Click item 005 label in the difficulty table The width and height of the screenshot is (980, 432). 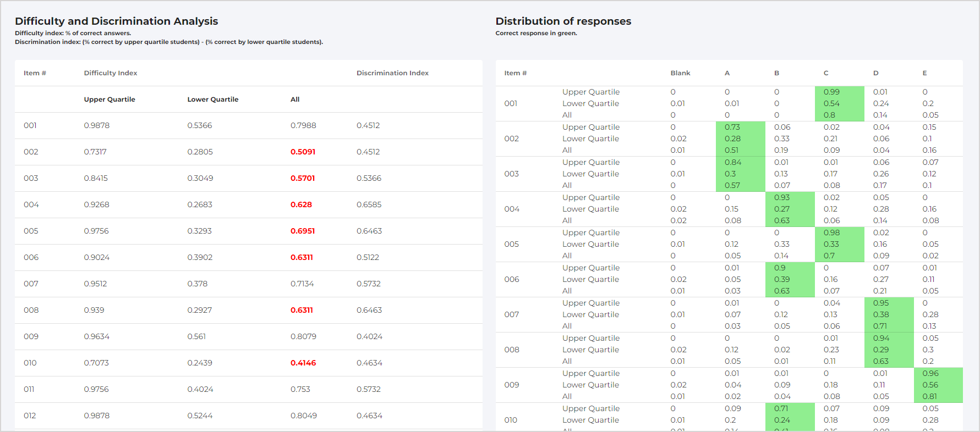31,231
